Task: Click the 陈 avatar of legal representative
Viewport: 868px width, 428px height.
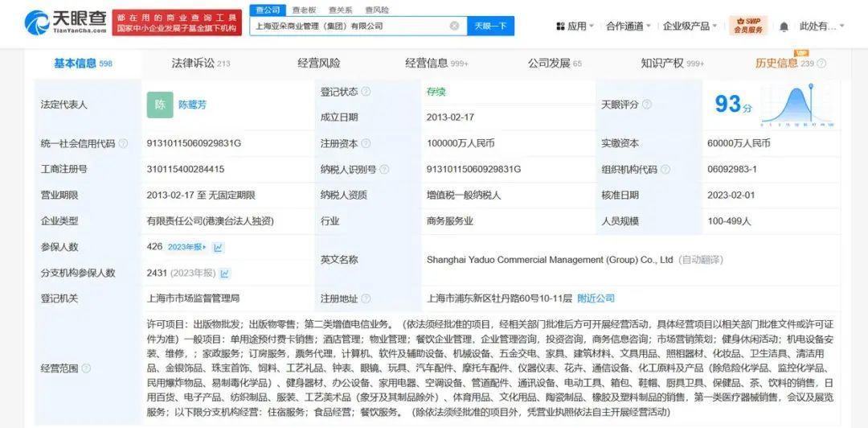Action: (160, 105)
